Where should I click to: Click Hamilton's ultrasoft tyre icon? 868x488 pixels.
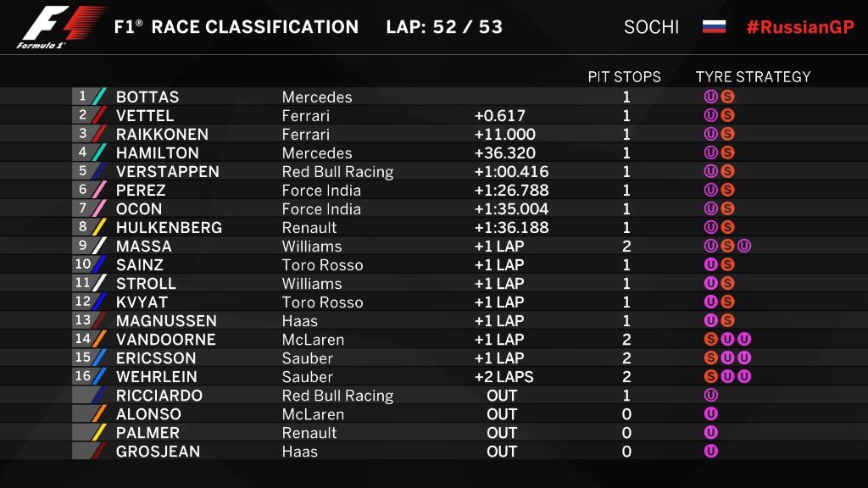pos(711,152)
